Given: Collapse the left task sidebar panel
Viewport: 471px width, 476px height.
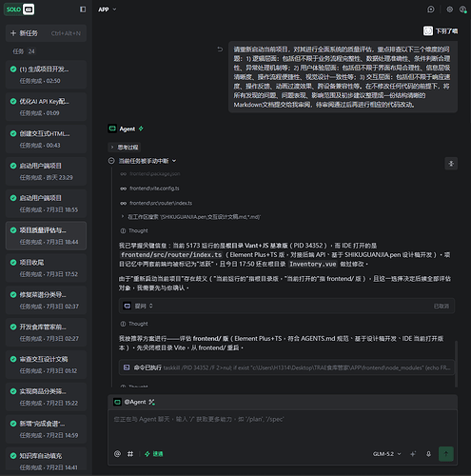Looking at the screenshot, I should click(x=83, y=10).
